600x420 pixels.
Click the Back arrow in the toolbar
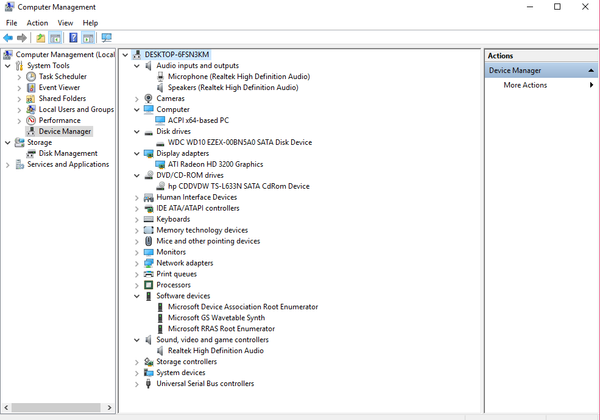tap(9, 37)
